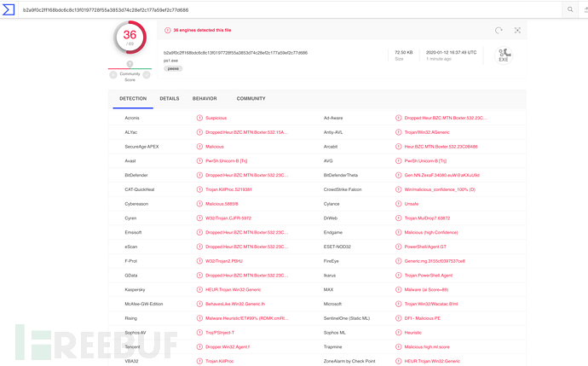The width and height of the screenshot is (588, 366).
Task: Click the hash in the search field
Action: pyautogui.click(x=106, y=9)
